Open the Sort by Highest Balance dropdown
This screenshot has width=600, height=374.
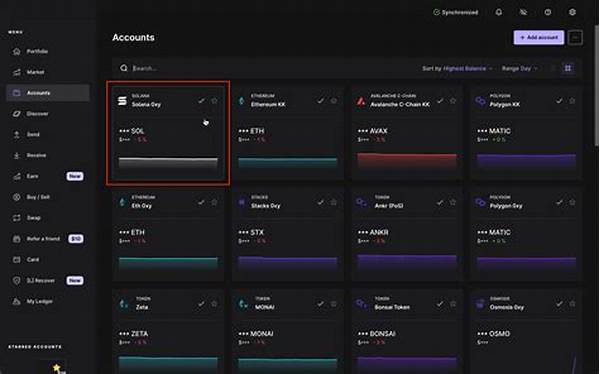tap(457, 69)
